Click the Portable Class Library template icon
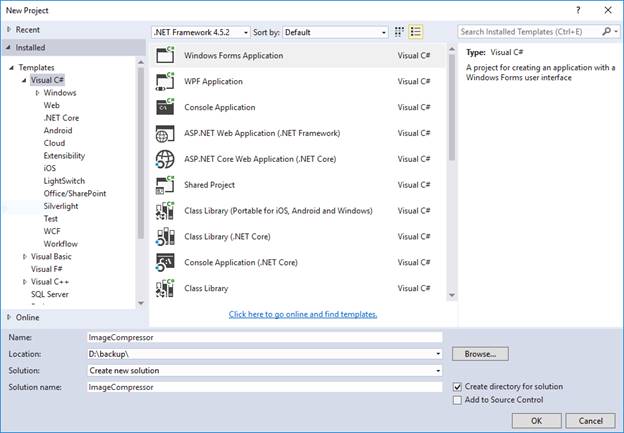The width and height of the screenshot is (624, 433). point(165,211)
